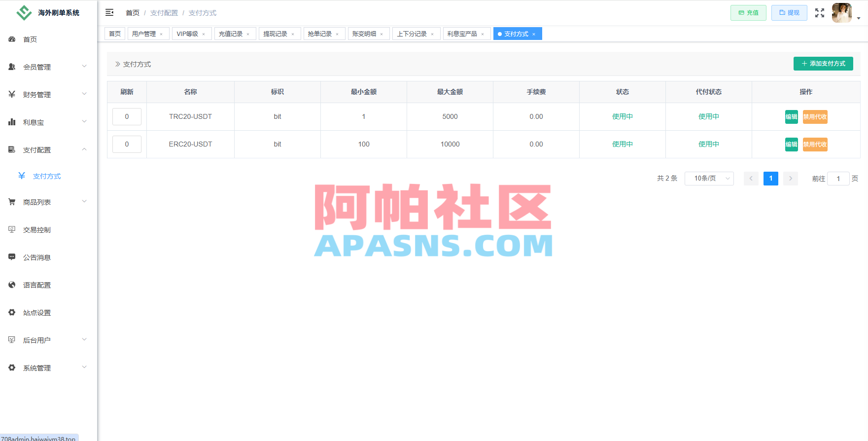Click the 支付配置 sidebar icon
This screenshot has width=868, height=441.
click(12, 149)
